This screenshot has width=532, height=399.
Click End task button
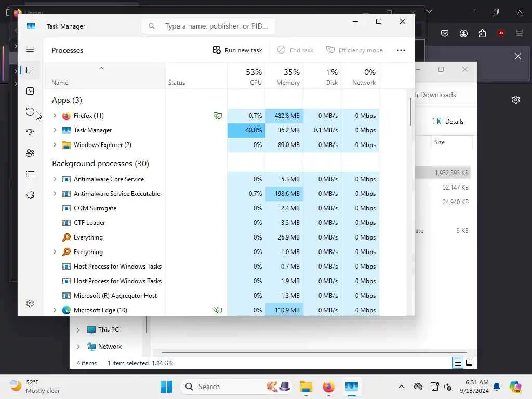coord(295,50)
